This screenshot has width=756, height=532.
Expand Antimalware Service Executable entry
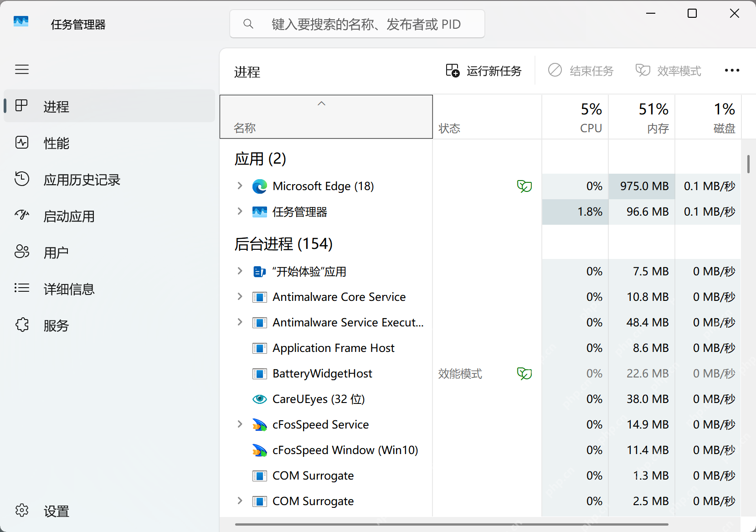[240, 322]
